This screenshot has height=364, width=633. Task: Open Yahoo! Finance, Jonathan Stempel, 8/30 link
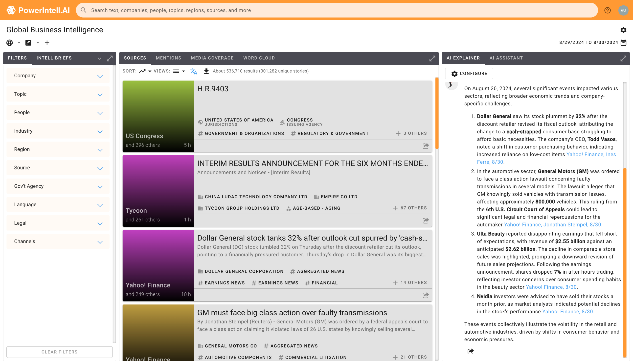[552, 224]
